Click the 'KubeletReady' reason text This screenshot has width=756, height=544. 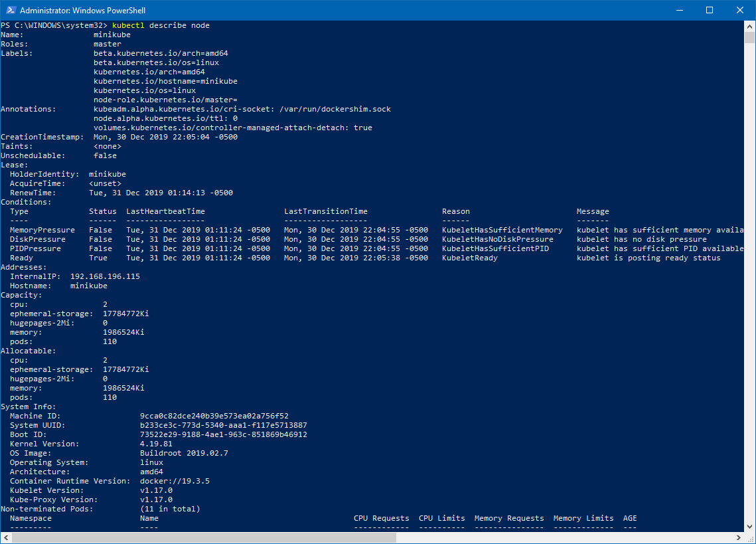pos(469,258)
